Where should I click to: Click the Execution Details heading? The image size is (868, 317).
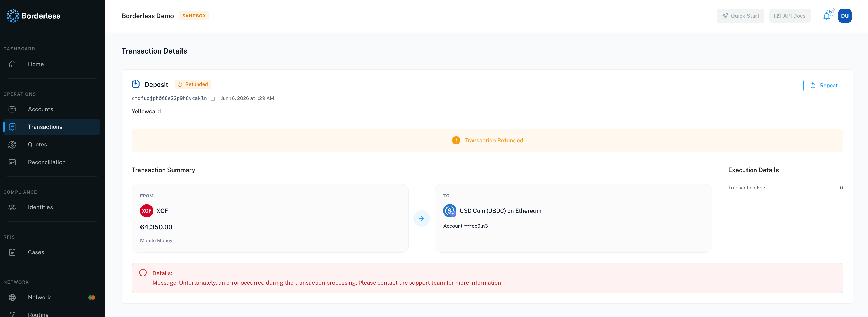(753, 170)
